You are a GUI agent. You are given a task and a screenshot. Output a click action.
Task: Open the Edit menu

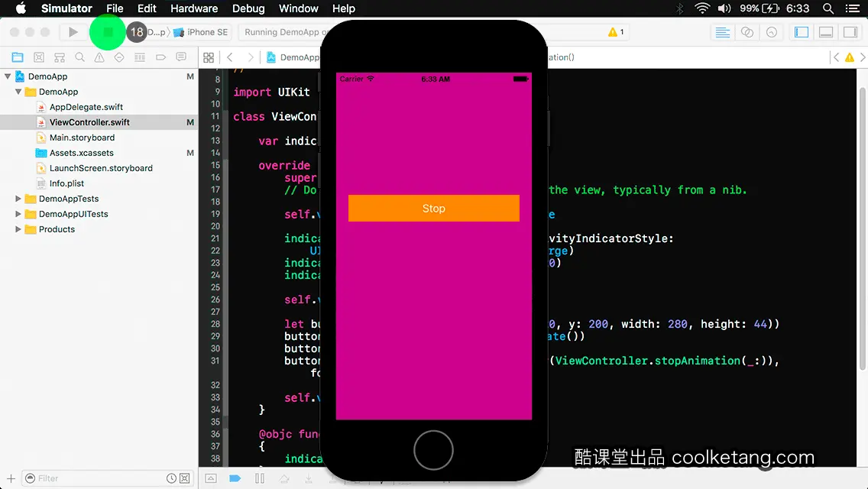tap(147, 8)
